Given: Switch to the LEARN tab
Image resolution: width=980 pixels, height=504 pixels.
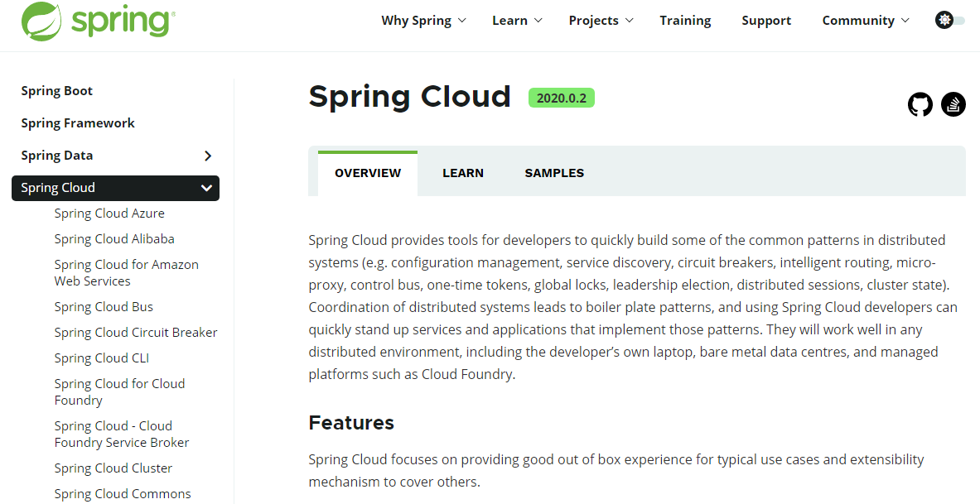Looking at the screenshot, I should point(462,173).
